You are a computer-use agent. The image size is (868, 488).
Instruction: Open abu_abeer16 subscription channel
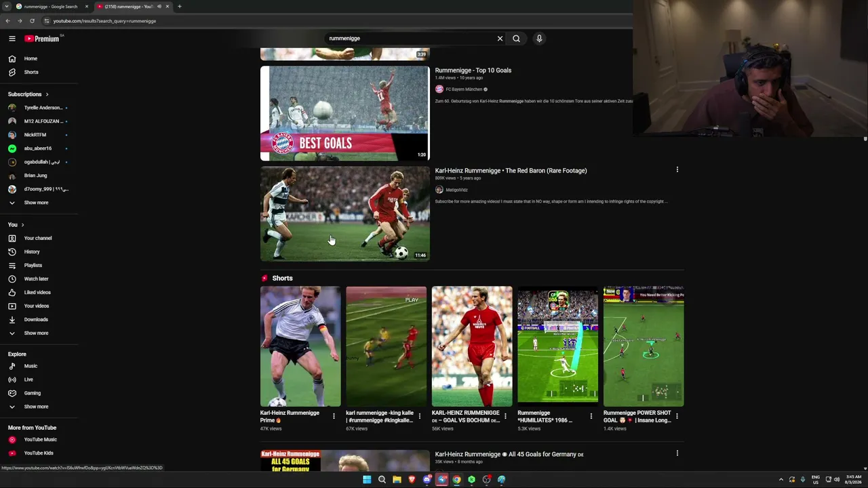(39, 148)
